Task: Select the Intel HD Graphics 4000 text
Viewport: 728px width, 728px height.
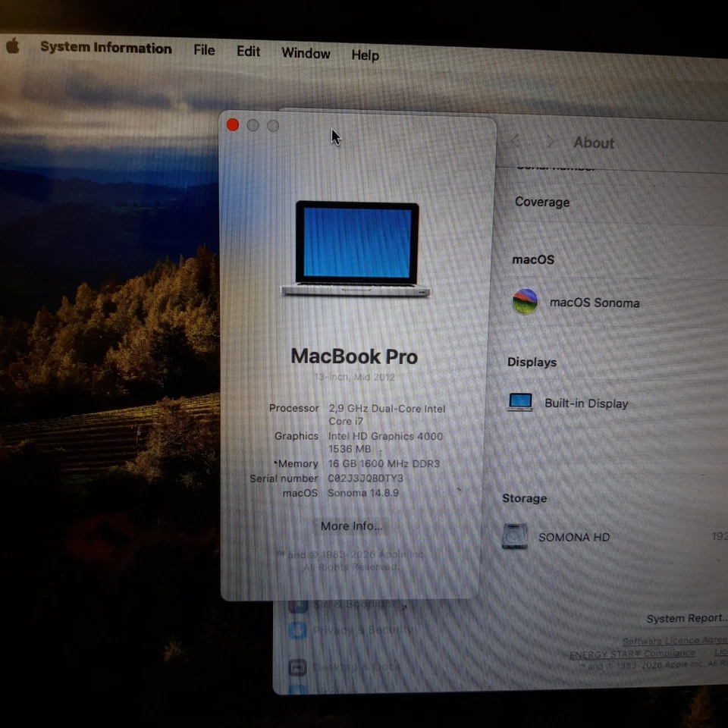Action: [385, 436]
